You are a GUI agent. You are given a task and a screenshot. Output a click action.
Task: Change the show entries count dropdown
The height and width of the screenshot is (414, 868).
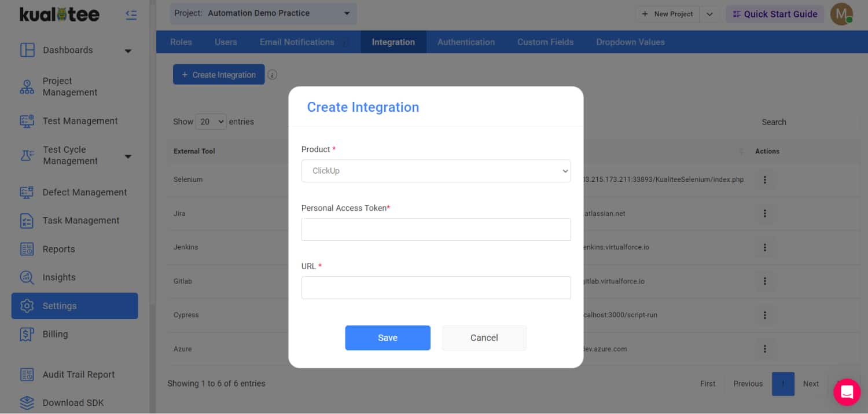pyautogui.click(x=211, y=122)
